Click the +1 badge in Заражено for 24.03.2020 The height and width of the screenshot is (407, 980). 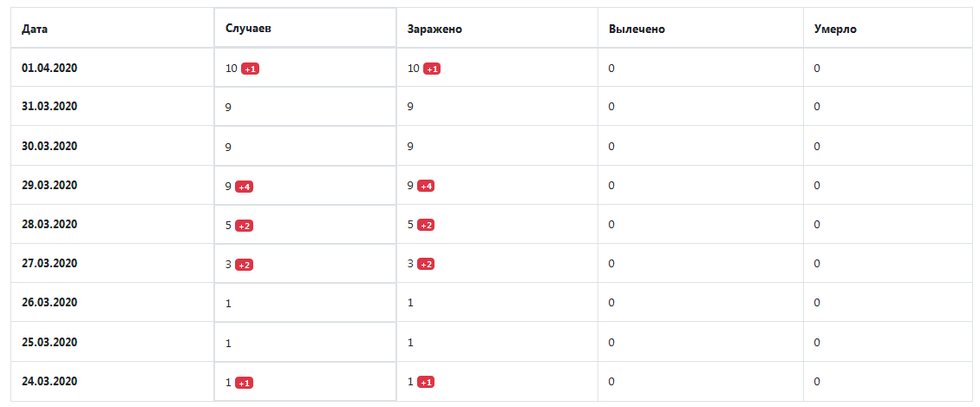(426, 382)
